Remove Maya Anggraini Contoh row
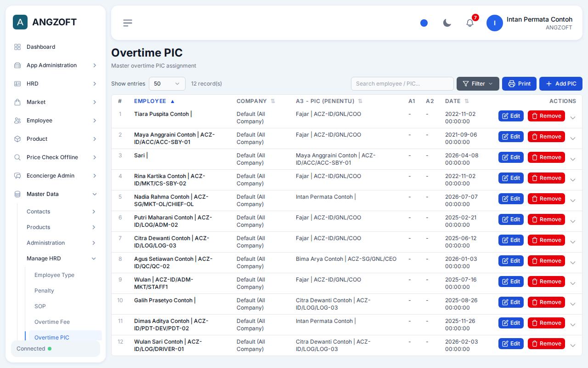Screen dimensions: 588x368 tap(546, 137)
